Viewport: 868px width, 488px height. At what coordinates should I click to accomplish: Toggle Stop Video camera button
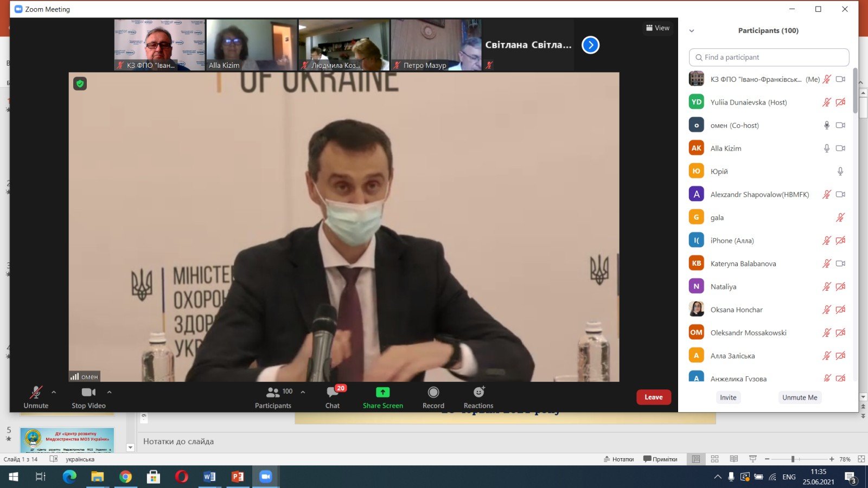pyautogui.click(x=88, y=397)
